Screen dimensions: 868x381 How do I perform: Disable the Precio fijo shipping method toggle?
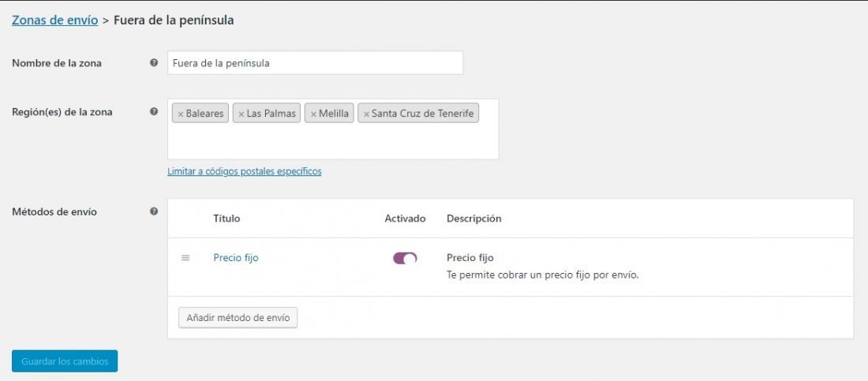coord(405,258)
